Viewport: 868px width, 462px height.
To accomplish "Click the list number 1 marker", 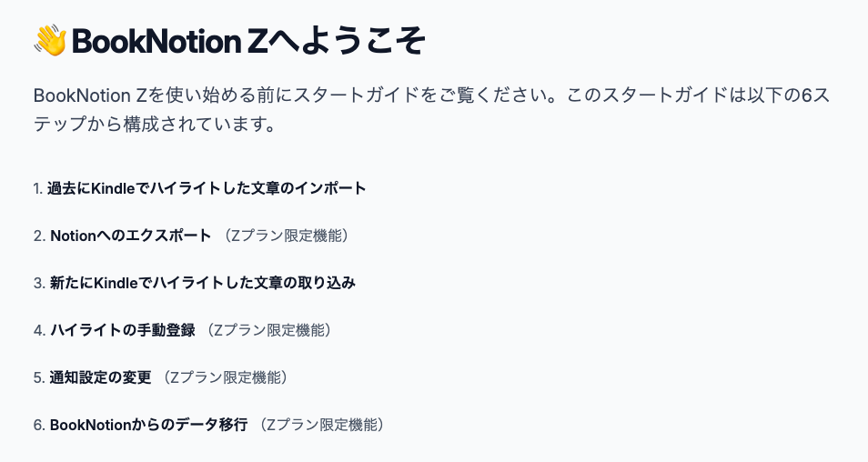I will [x=38, y=188].
